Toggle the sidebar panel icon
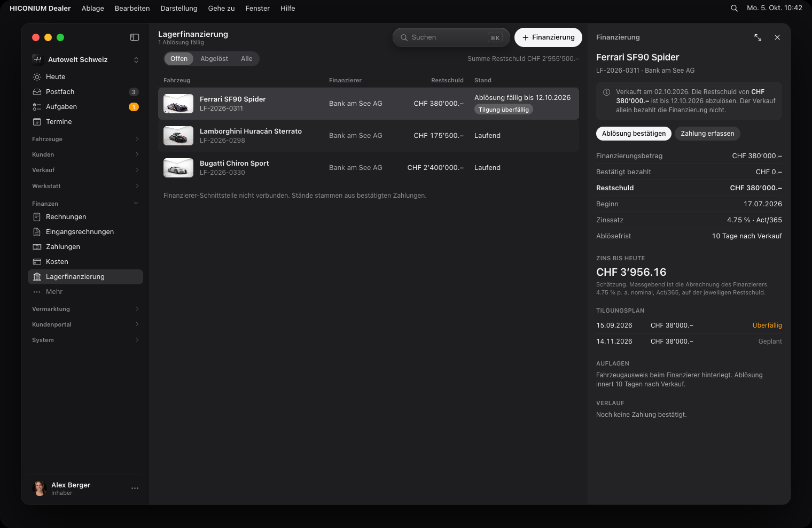The width and height of the screenshot is (812, 528). 135,37
